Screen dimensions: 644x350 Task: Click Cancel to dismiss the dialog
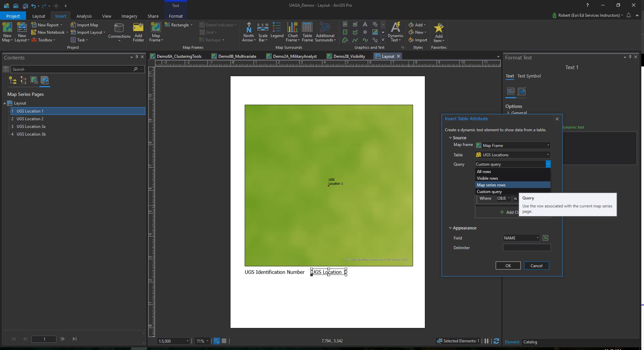pos(536,266)
